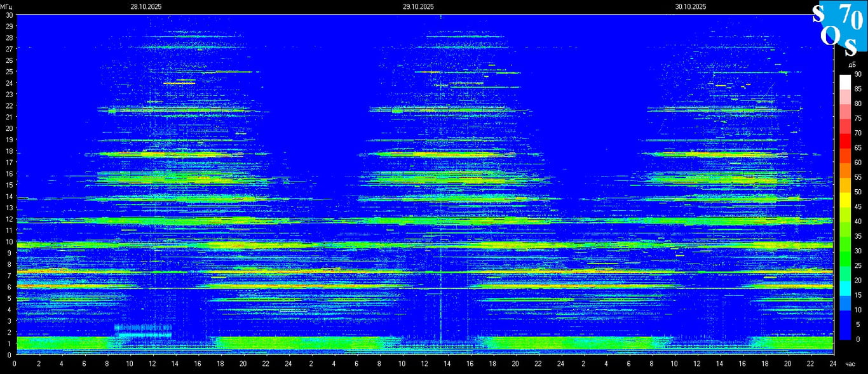Click the 6 MHz frequency axis tick
Viewport: 868px width, 374px height.
10,287
